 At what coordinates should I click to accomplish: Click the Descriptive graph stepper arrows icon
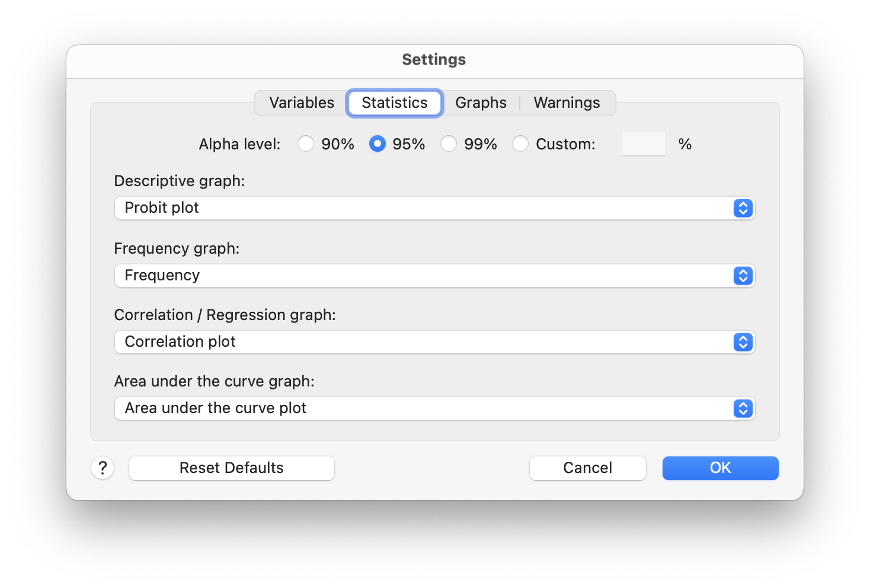point(743,208)
